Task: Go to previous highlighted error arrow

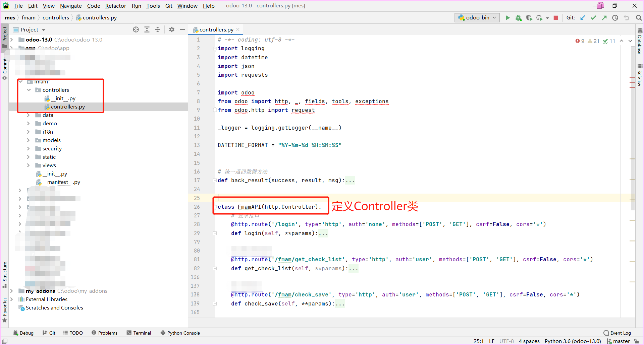Action: pyautogui.click(x=622, y=41)
